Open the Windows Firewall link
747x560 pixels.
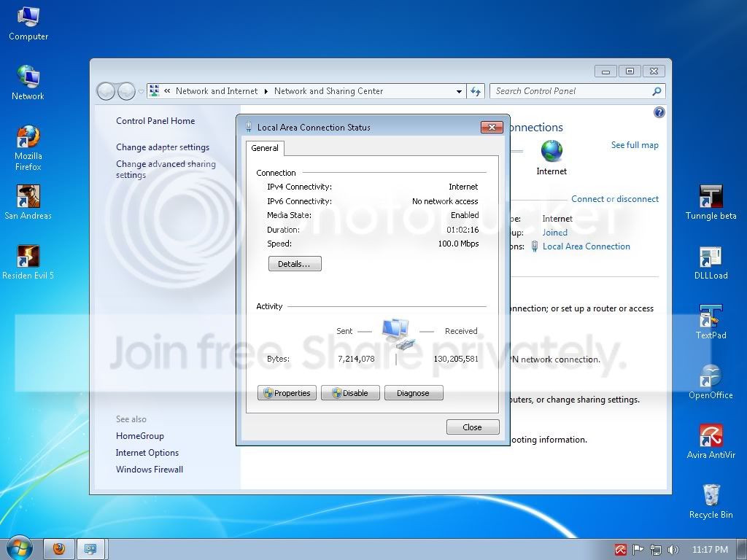150,470
